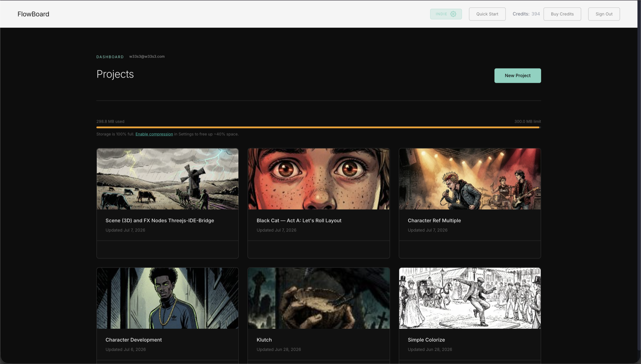This screenshot has width=641, height=364.
Task: Click 'Updated Jul 6, 2026' under Character Development
Action: click(x=126, y=350)
